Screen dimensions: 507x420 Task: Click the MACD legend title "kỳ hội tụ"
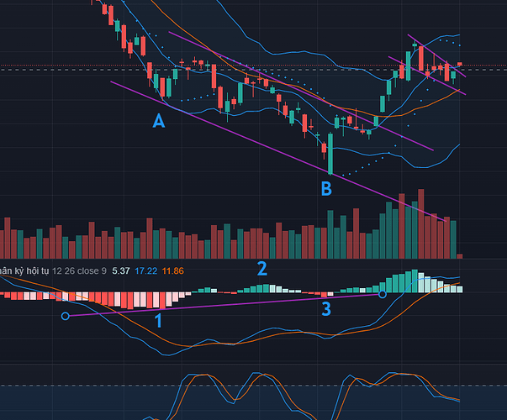[30, 270]
